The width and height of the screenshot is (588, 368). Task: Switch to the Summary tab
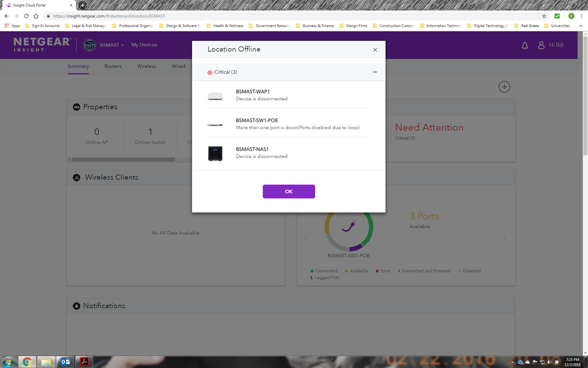pos(78,66)
